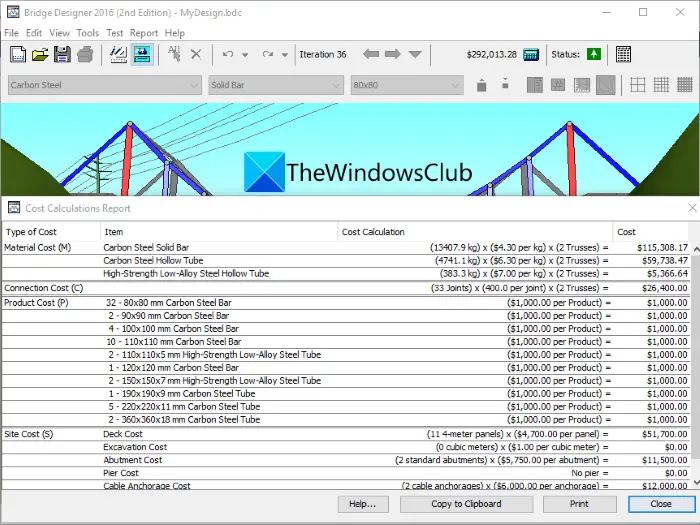This screenshot has height=525, width=700.
Task: Click Close button in cost report
Action: click(x=661, y=504)
